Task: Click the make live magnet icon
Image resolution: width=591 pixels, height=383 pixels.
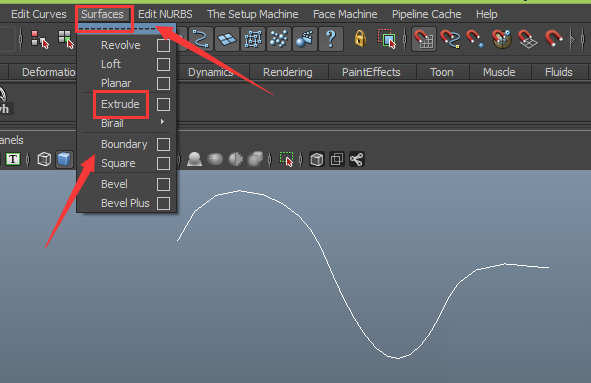Action: [x=554, y=38]
